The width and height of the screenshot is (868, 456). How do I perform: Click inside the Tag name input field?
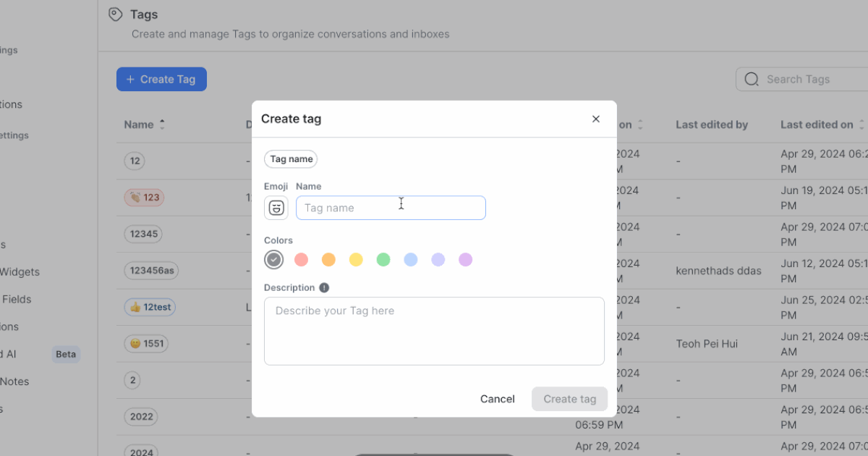click(391, 208)
